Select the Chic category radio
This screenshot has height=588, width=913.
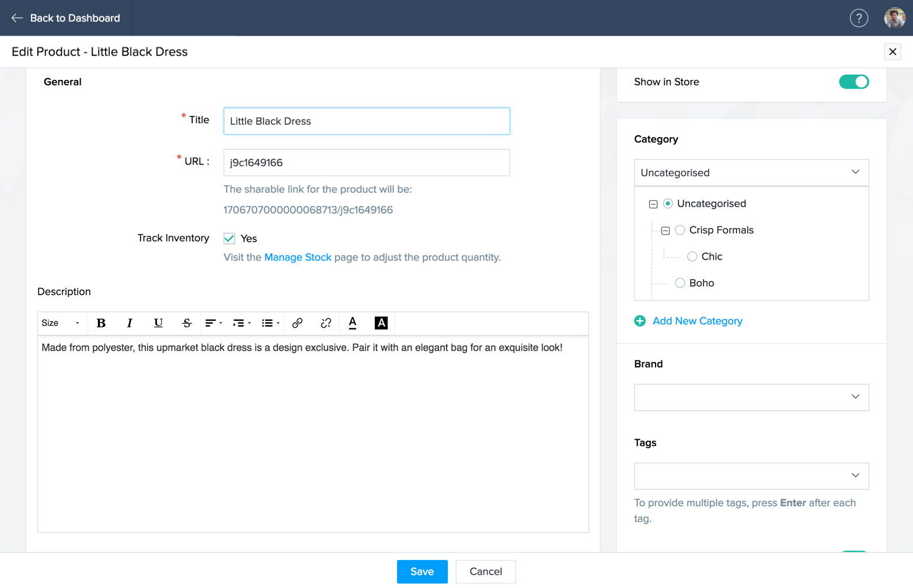(692, 257)
